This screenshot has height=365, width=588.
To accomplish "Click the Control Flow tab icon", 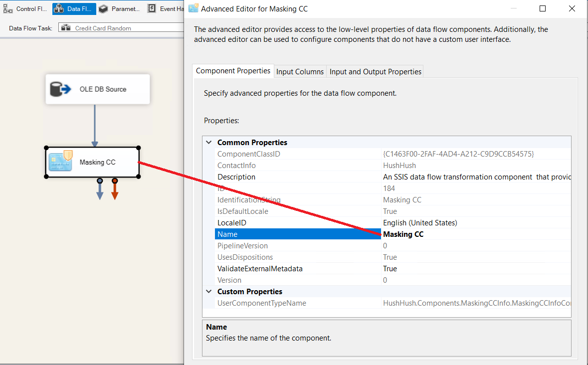I will 8,8.
